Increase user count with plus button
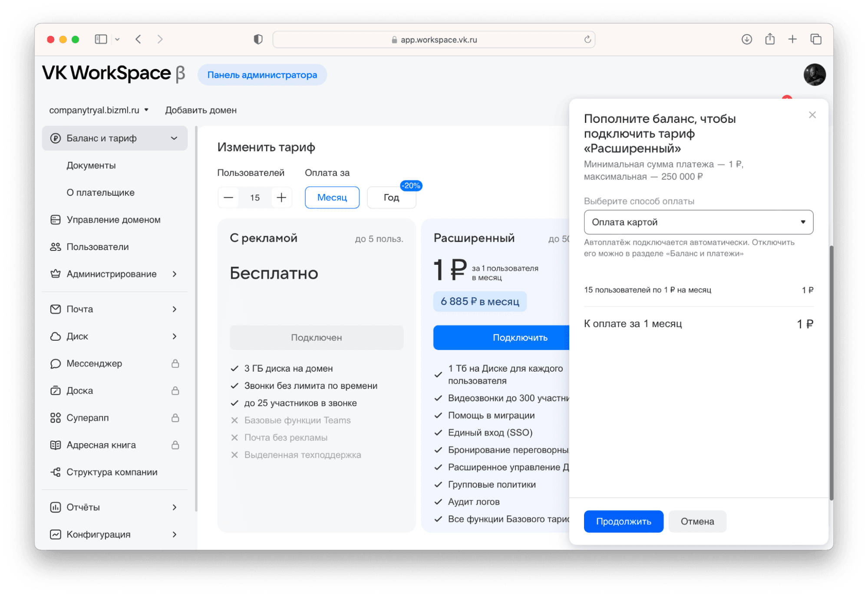868x596 pixels. coord(281,198)
